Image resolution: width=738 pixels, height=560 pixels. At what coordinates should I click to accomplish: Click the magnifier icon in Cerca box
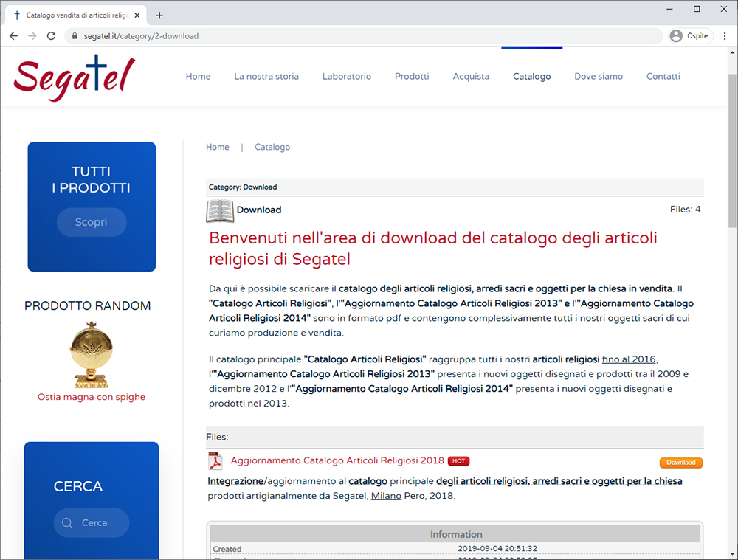(x=67, y=523)
